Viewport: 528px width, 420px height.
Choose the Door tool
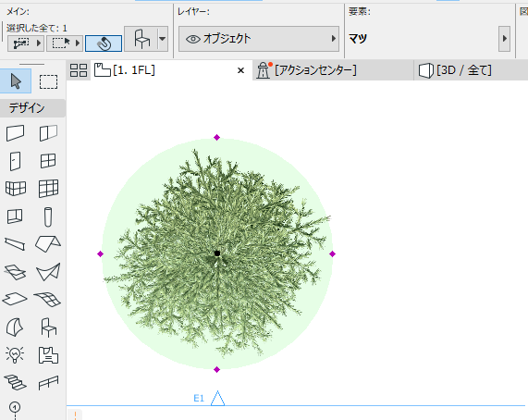click(x=15, y=161)
